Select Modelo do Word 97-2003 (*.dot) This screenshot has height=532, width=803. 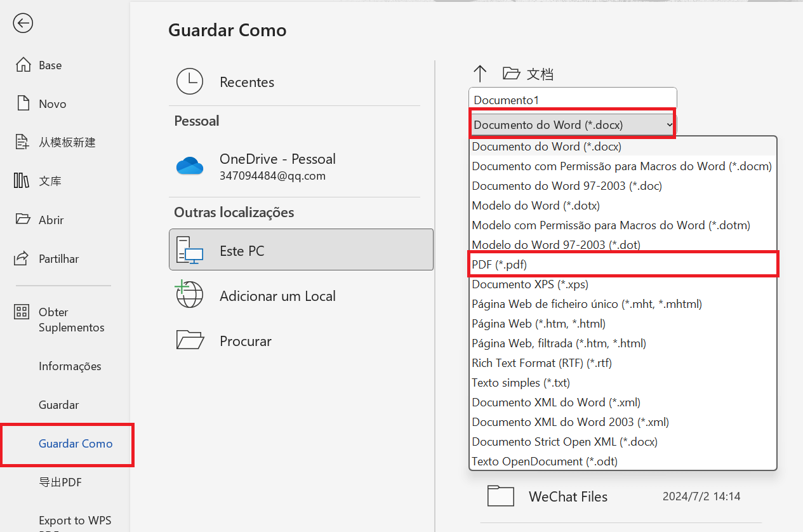[623, 245]
